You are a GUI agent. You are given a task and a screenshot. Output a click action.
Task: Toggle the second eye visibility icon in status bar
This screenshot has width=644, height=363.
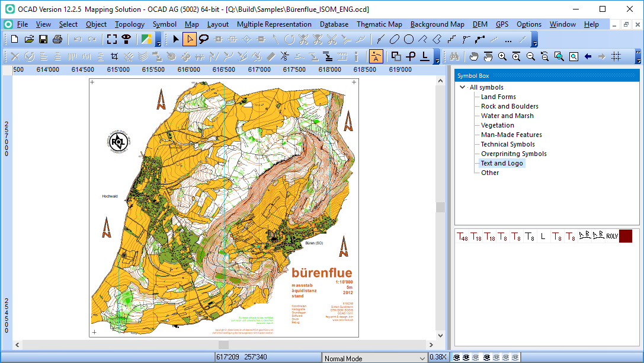coord(466,358)
